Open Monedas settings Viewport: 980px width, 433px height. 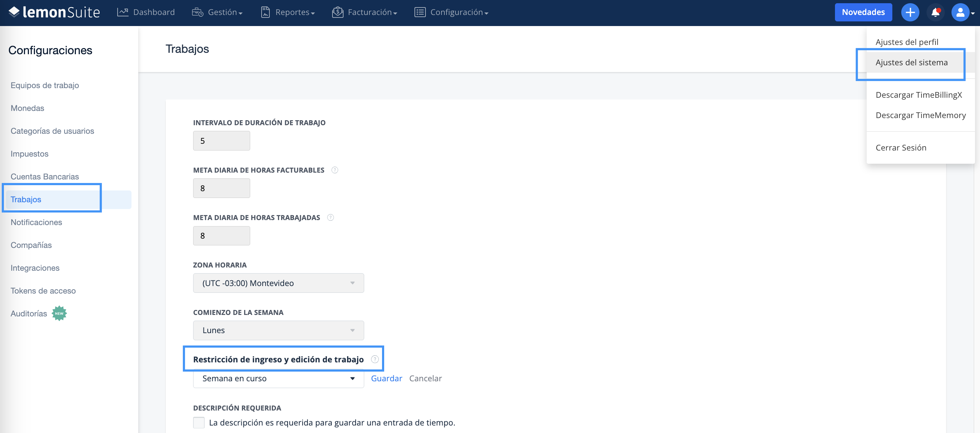click(x=27, y=108)
